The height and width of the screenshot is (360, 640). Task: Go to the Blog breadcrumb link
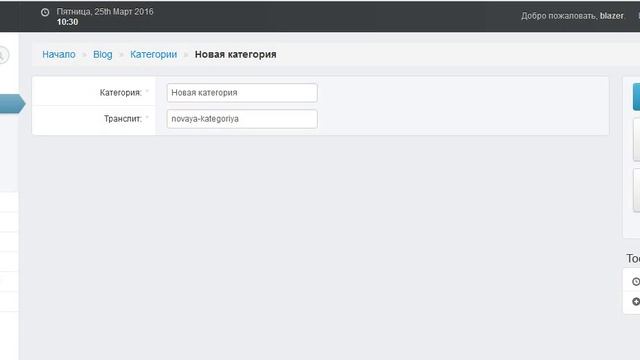[x=102, y=54]
